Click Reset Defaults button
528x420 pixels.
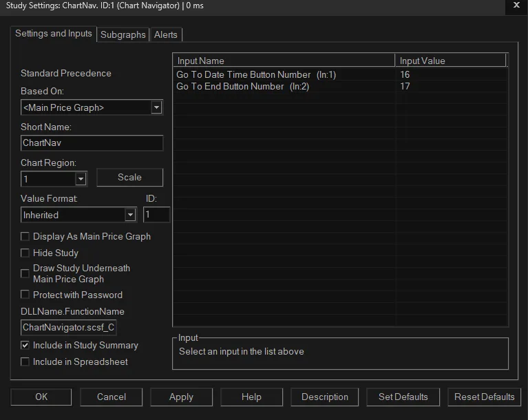click(484, 397)
